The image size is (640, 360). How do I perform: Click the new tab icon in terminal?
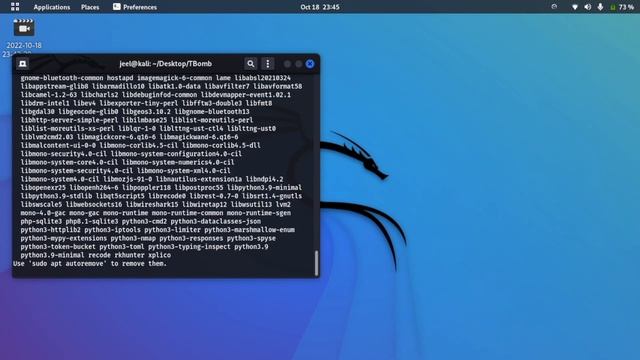tap(23, 64)
